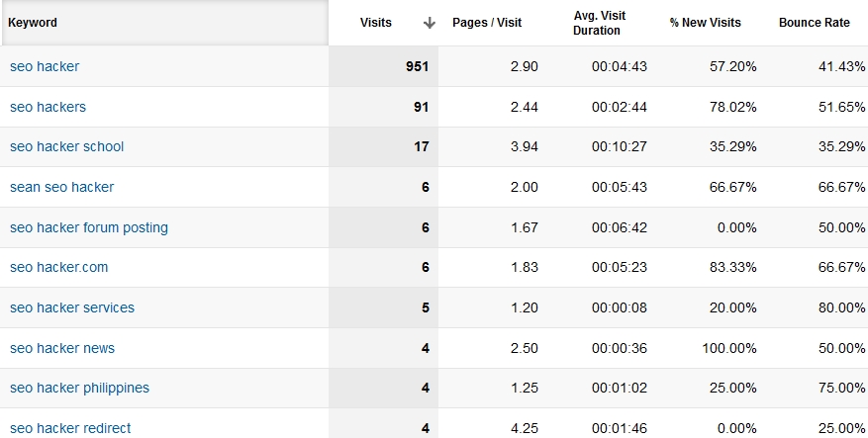
Task: Sort by % New Visits column
Action: click(x=705, y=23)
